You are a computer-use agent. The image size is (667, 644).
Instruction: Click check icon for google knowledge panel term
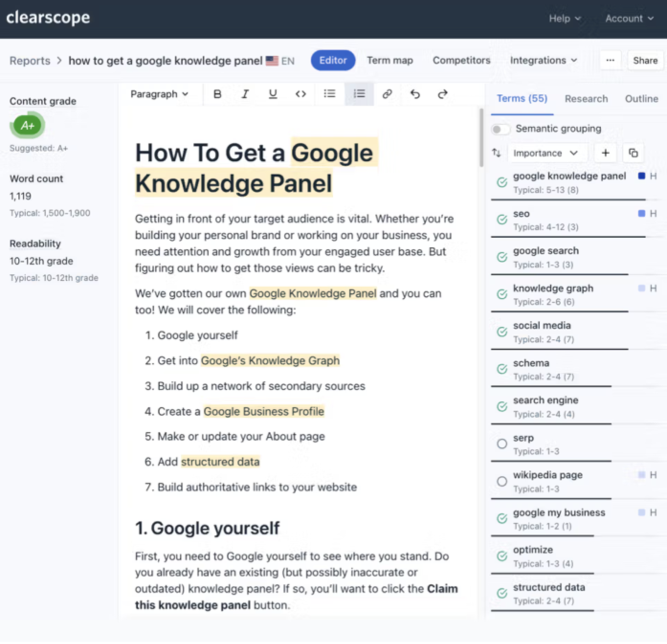(x=502, y=182)
